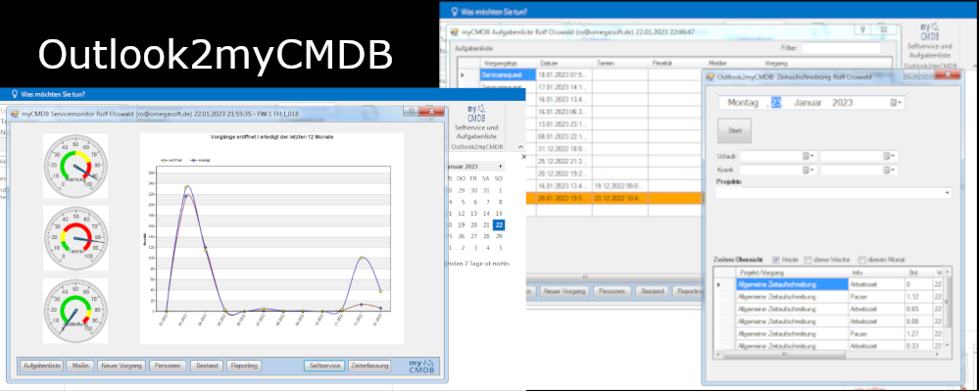Click the Priorität column header in Aufgabenliste
Screen dimensions: 980x392
point(675,63)
